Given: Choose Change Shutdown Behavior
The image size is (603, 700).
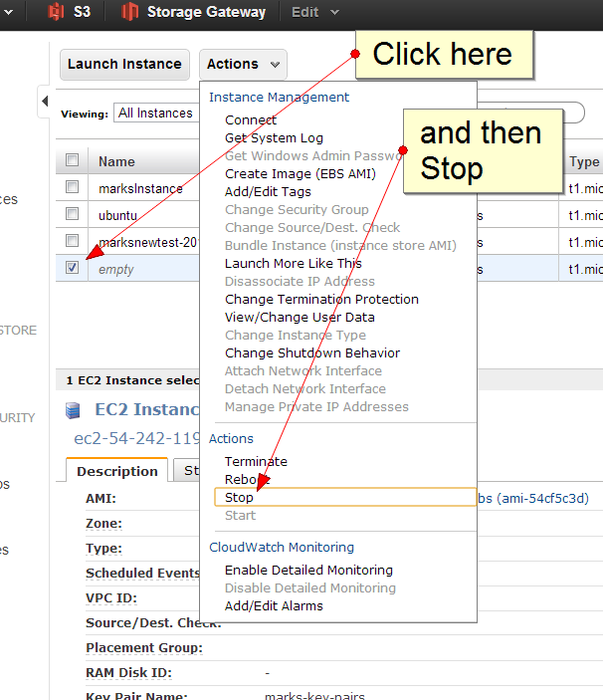Looking at the screenshot, I should pos(312,352).
